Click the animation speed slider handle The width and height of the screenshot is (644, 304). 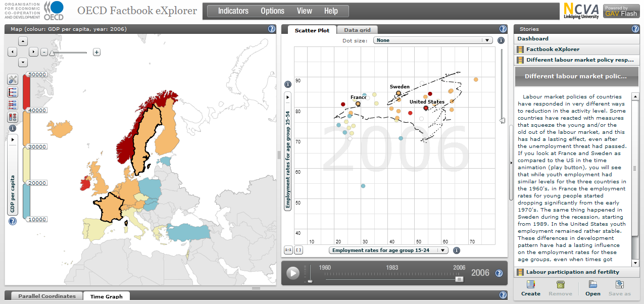click(x=310, y=281)
